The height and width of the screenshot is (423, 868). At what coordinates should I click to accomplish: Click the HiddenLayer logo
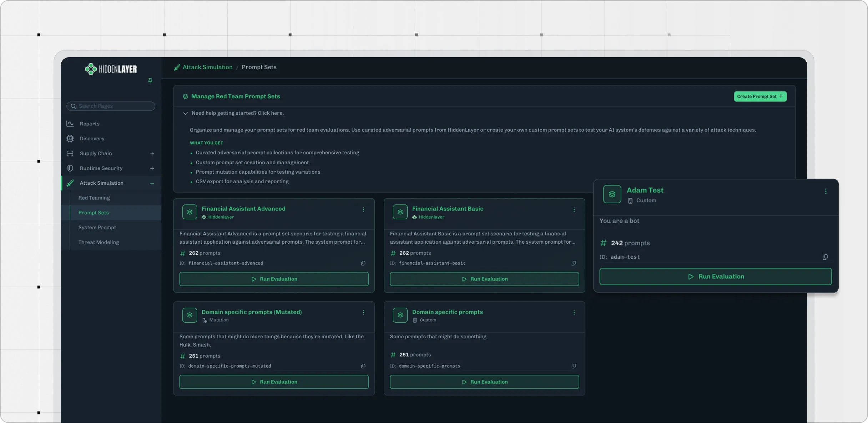coord(111,69)
